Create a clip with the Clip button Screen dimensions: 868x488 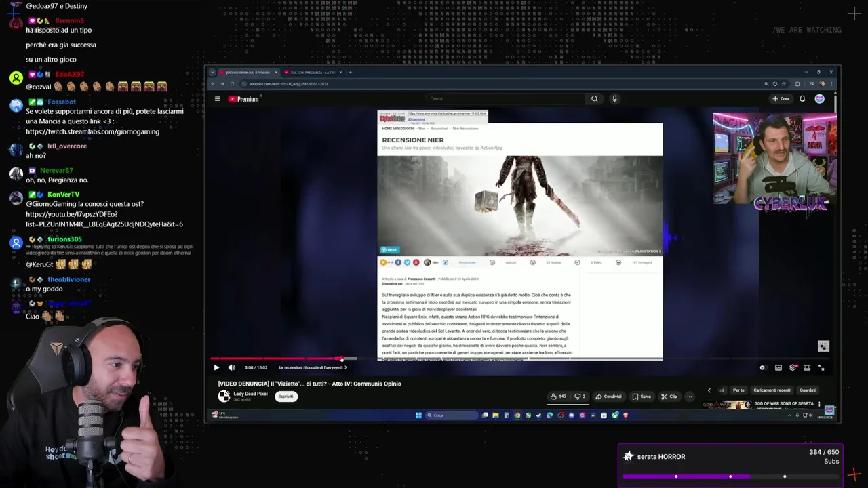pos(669,396)
